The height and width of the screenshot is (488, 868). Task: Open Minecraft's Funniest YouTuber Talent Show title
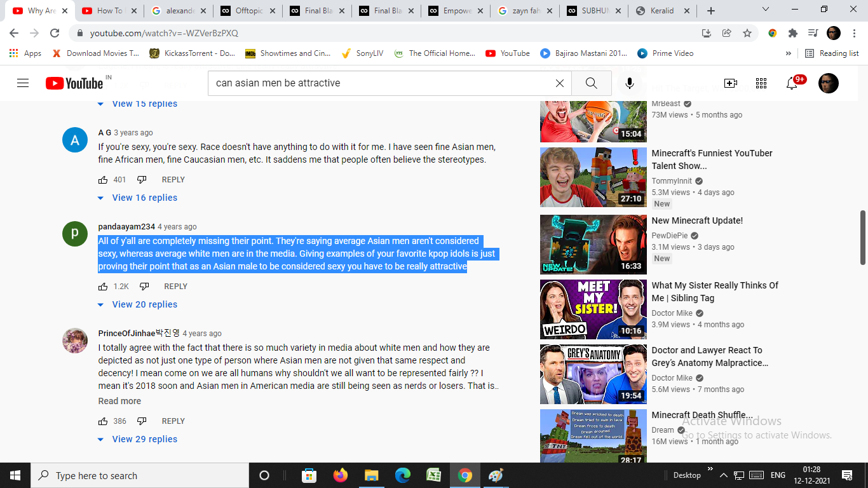click(712, 159)
